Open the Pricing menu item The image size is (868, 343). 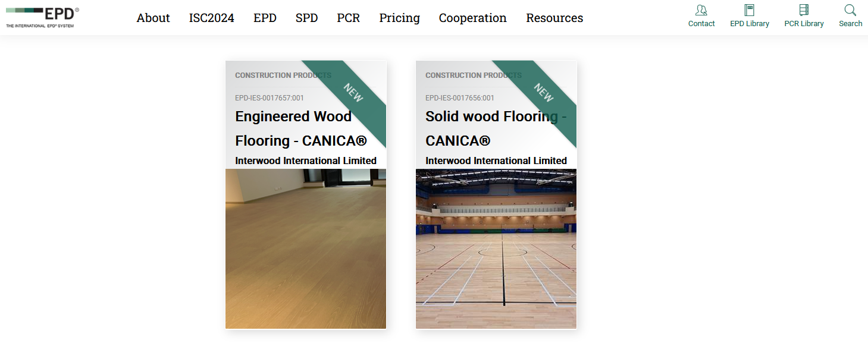point(400,18)
